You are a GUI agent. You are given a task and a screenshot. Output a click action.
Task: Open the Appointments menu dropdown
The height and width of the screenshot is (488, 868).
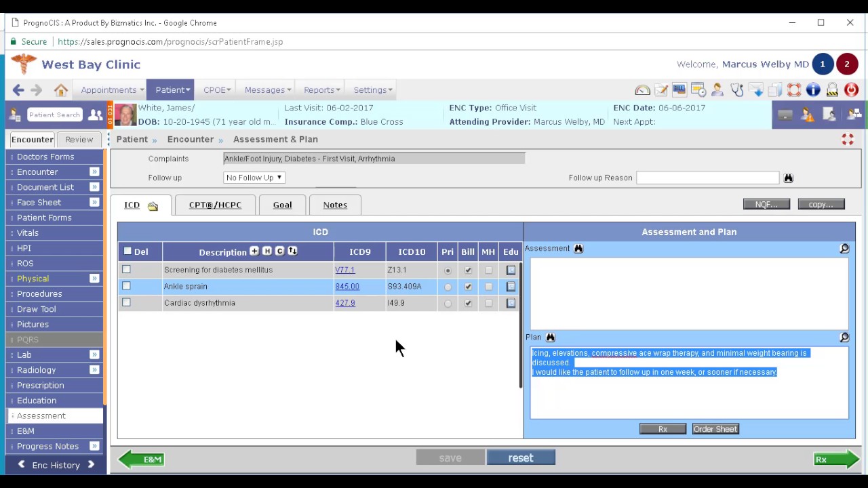(112, 90)
